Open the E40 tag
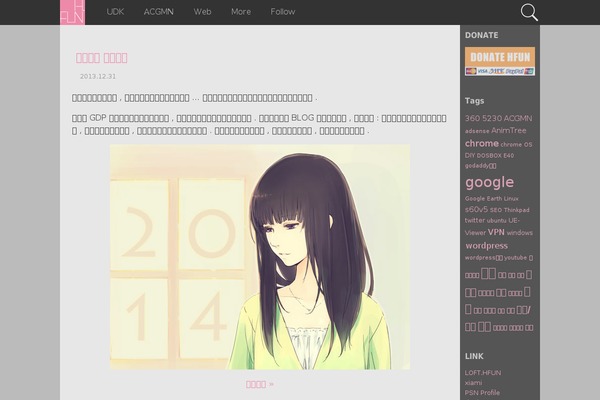 coord(509,155)
